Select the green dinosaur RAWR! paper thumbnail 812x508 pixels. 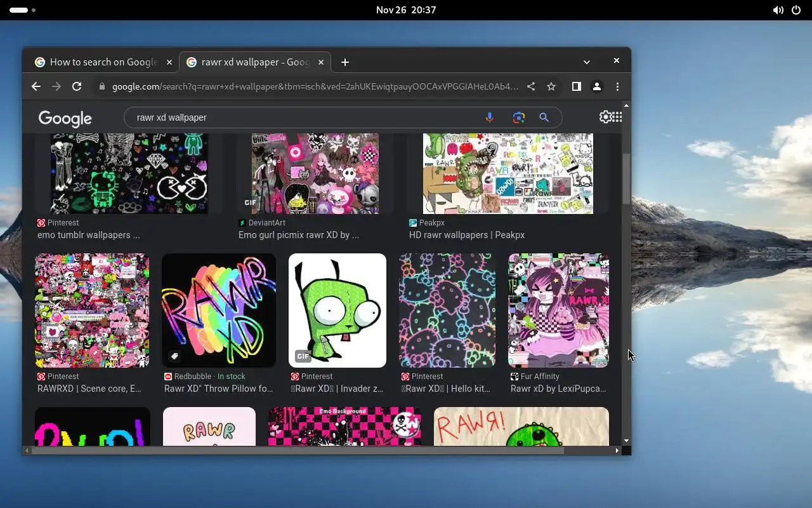[521, 426]
